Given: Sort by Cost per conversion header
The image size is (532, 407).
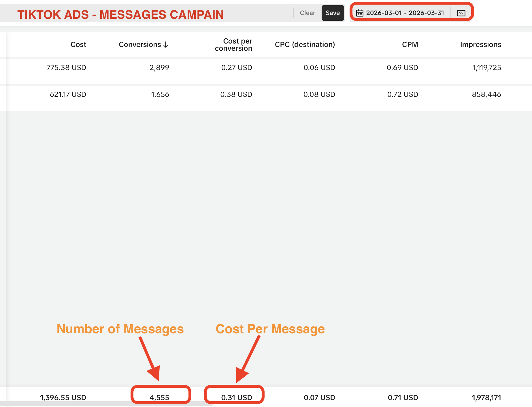Looking at the screenshot, I should click(x=233, y=45).
